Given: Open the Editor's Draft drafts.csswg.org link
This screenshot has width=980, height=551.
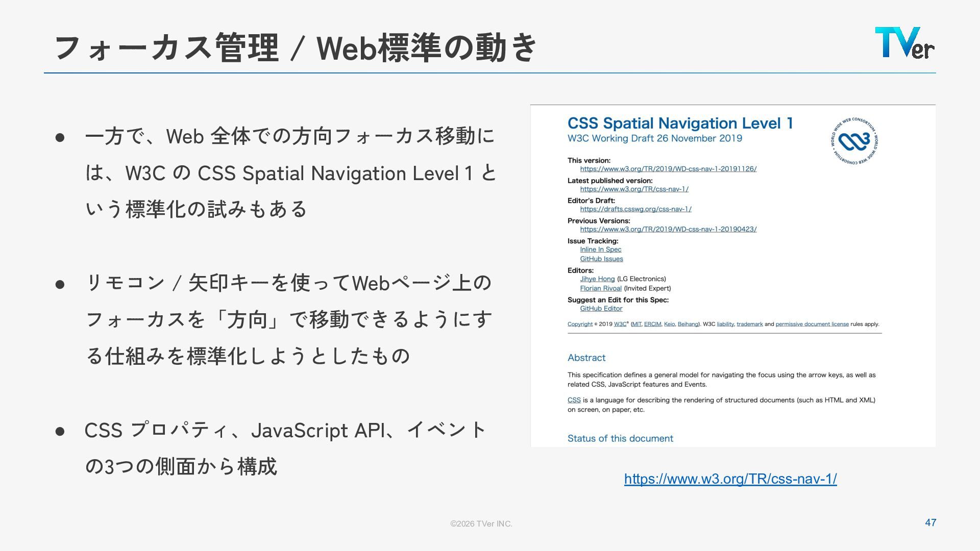Looking at the screenshot, I should 635,209.
